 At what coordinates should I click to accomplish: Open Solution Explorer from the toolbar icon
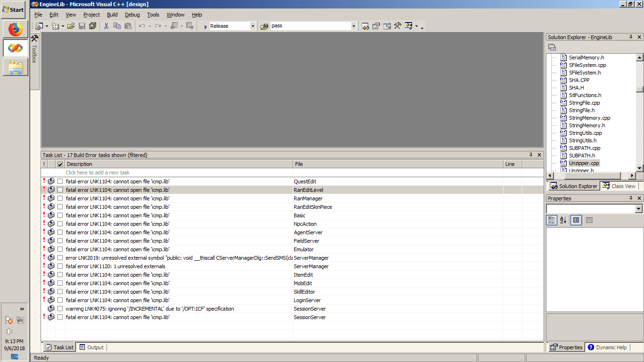point(365,26)
